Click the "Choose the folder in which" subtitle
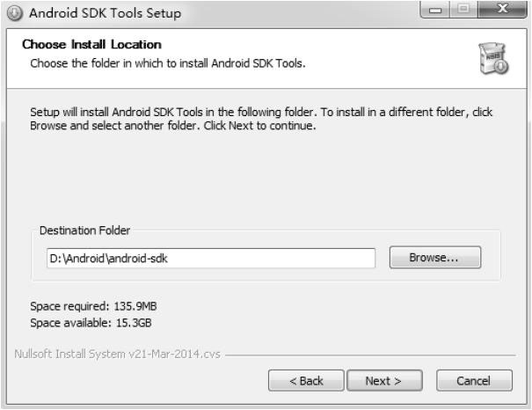The height and width of the screenshot is (410, 532). tap(168, 63)
